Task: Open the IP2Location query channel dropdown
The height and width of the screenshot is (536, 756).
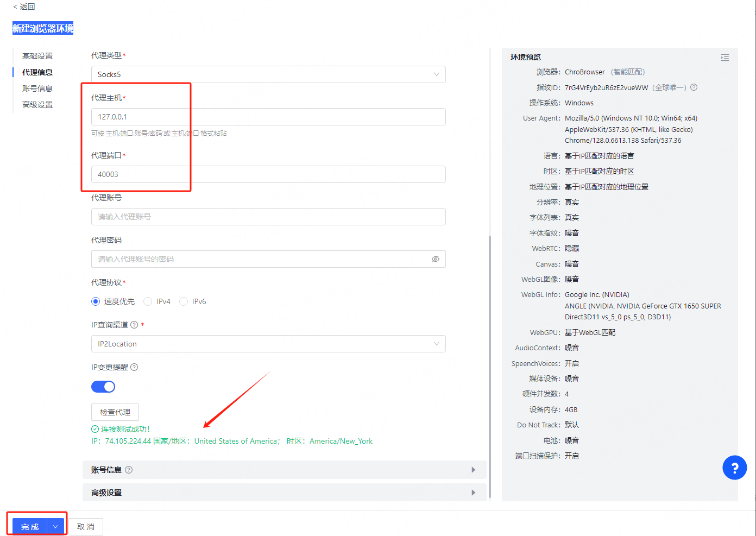Action: click(268, 344)
